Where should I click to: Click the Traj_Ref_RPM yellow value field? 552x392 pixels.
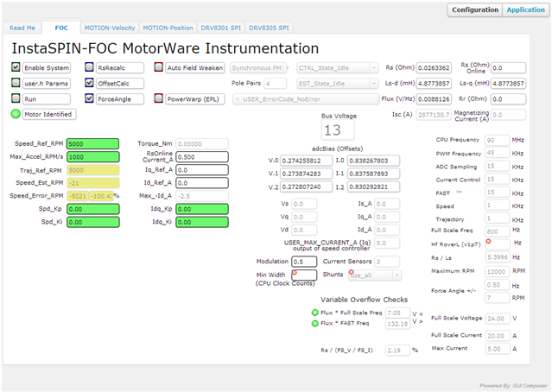click(x=93, y=170)
